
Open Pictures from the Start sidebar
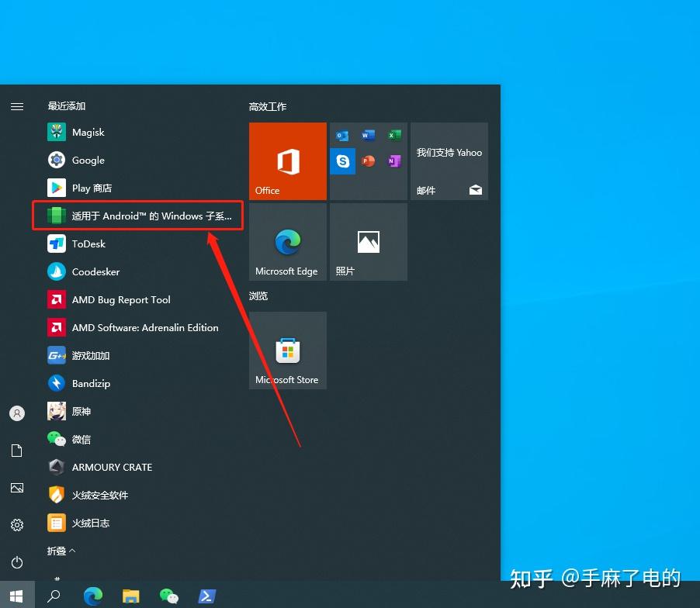point(17,488)
